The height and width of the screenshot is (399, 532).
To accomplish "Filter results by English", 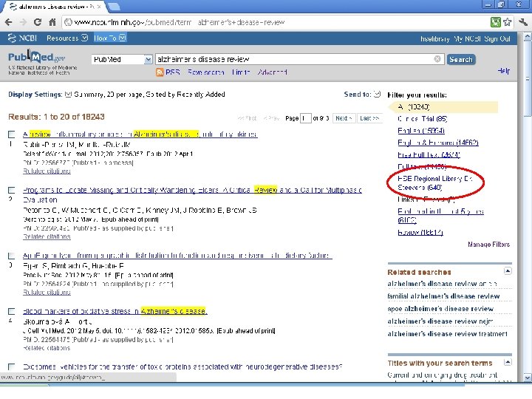I will [421, 131].
